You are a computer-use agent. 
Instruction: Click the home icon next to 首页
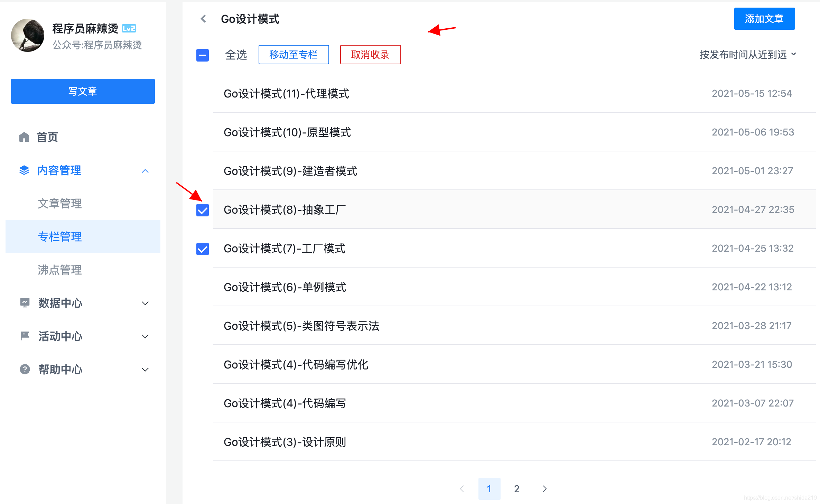[x=24, y=137]
